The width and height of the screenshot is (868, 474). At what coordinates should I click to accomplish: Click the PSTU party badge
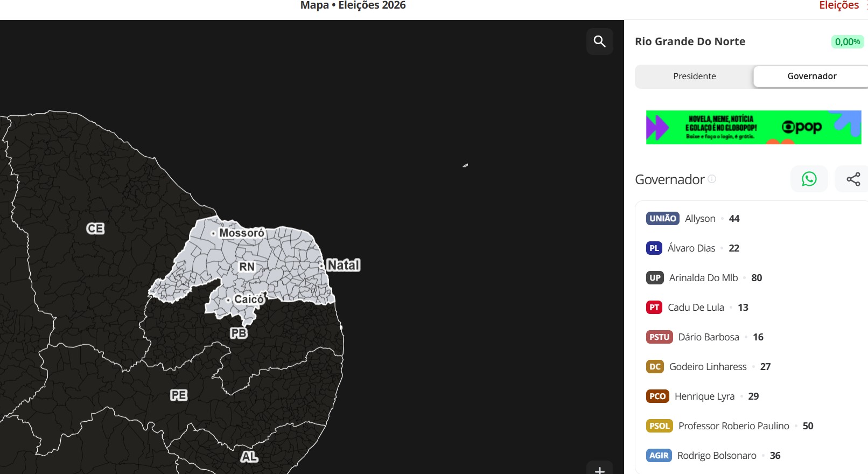(x=659, y=337)
